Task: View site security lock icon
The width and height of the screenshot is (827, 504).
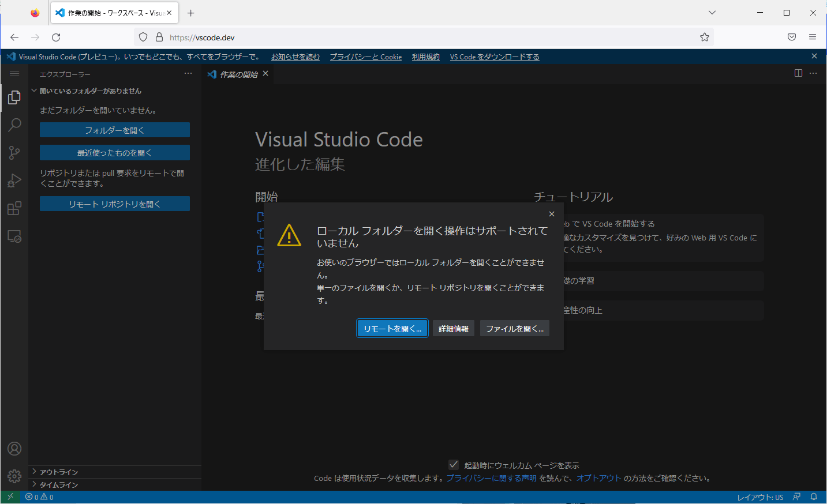Action: pos(159,37)
